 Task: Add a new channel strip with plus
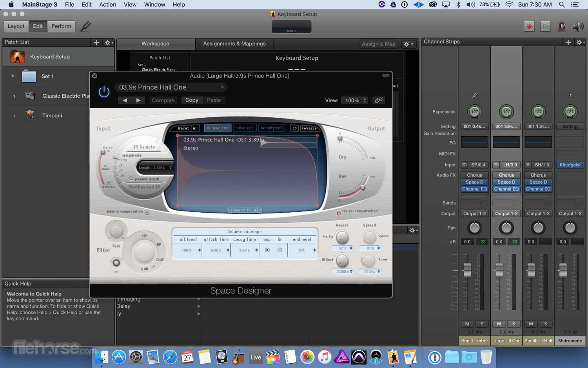point(568,42)
